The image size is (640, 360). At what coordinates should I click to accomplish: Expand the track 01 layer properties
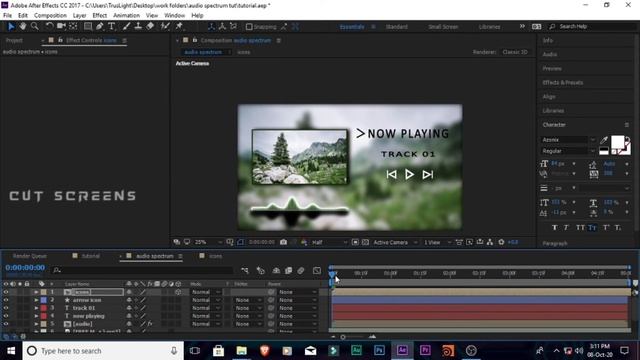(x=36, y=308)
